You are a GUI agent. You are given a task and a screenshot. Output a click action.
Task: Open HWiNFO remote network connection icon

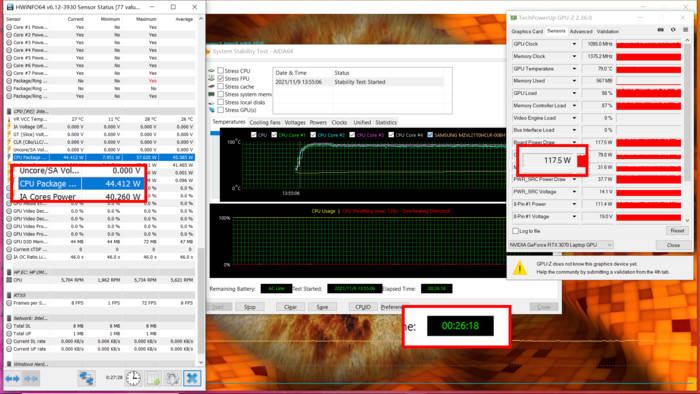(x=86, y=378)
